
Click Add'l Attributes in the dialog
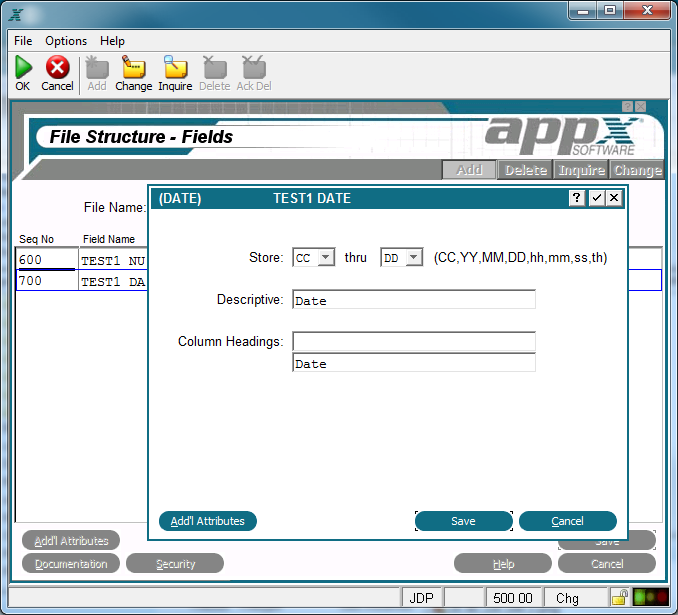click(208, 521)
